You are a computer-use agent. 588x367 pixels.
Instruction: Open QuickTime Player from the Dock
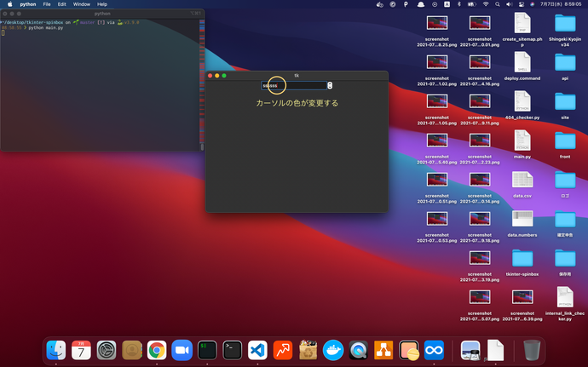(358, 350)
